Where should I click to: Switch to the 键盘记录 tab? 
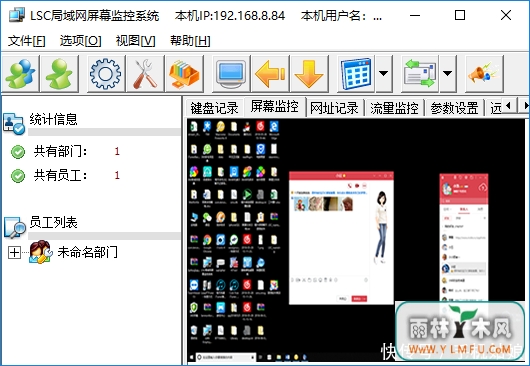214,108
